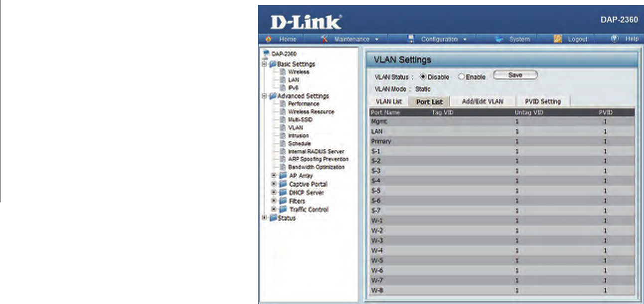Open the Intrusion page

[298, 136]
